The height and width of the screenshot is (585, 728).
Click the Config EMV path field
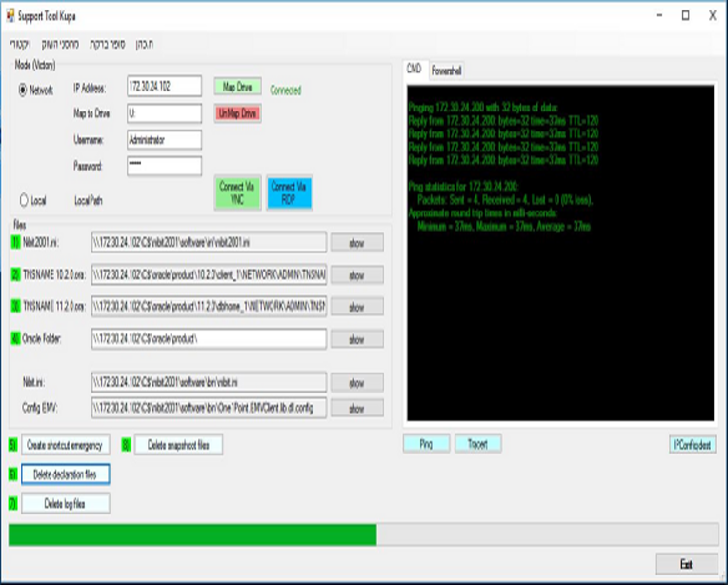tap(209, 408)
